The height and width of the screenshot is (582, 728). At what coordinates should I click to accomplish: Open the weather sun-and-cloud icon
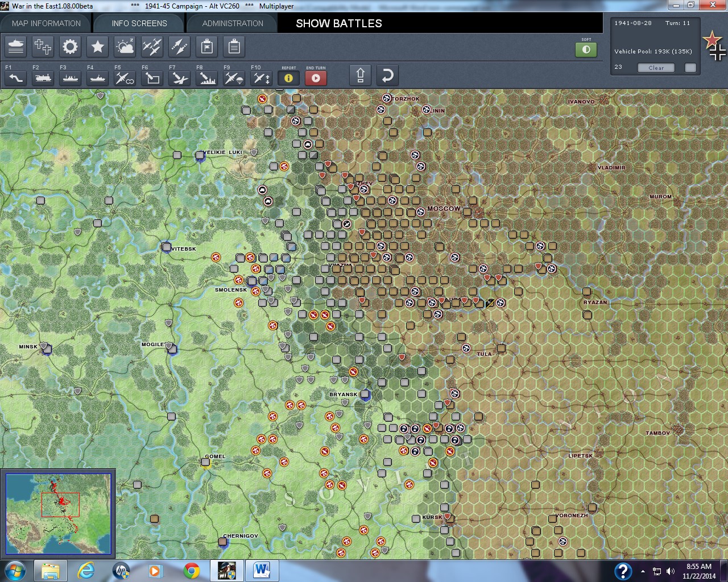[125, 47]
